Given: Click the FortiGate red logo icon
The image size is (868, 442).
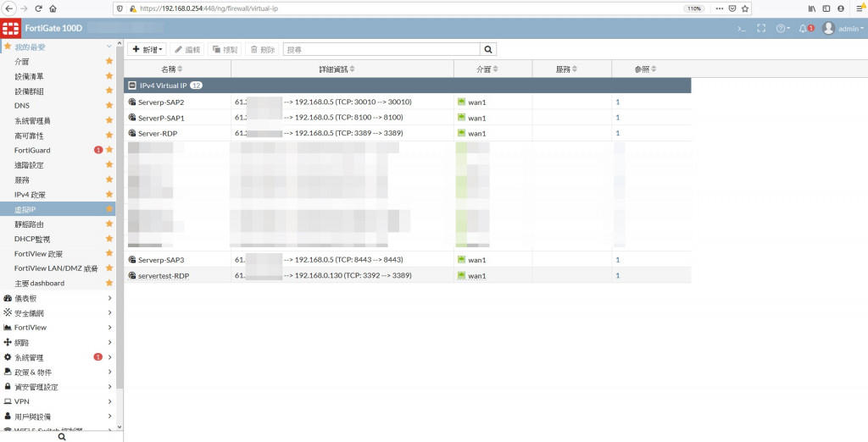Looking at the screenshot, I should click(10, 28).
